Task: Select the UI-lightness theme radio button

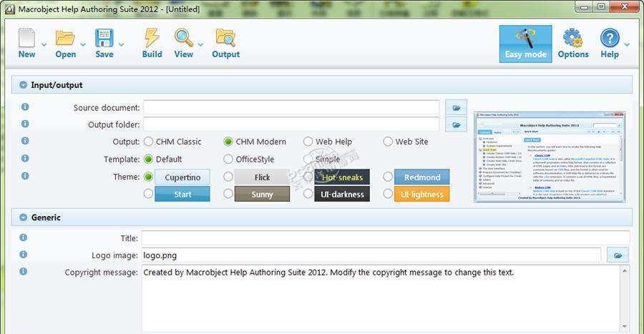Action: pos(388,194)
